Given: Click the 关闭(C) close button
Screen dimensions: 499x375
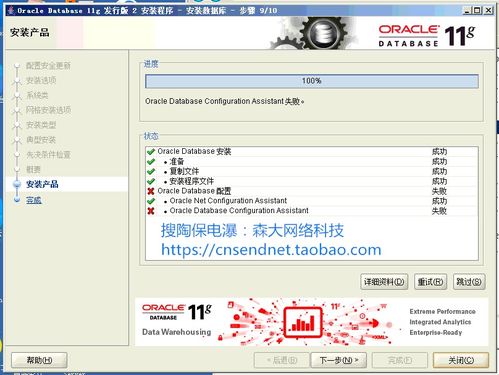Looking at the screenshot, I should click(461, 360).
